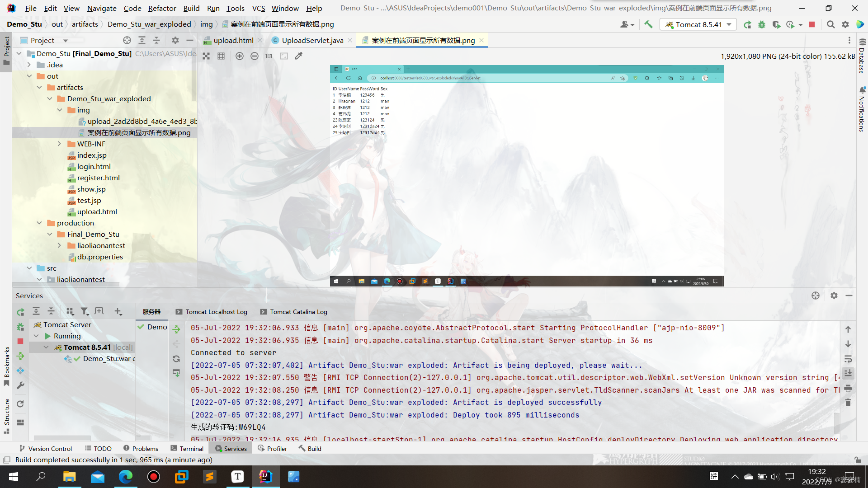The width and height of the screenshot is (868, 488).
Task: Open the Refactor menu
Action: pyautogui.click(x=162, y=8)
